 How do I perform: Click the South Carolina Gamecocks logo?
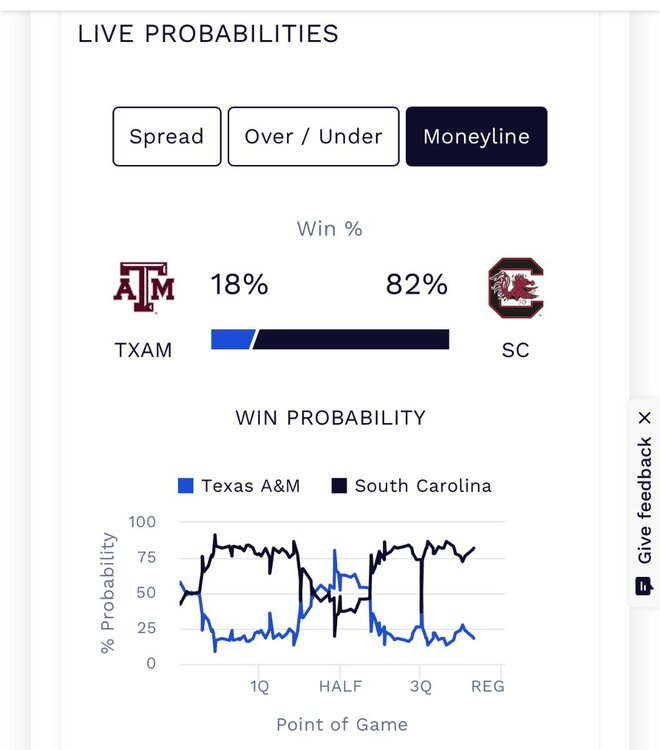pyautogui.click(x=515, y=288)
